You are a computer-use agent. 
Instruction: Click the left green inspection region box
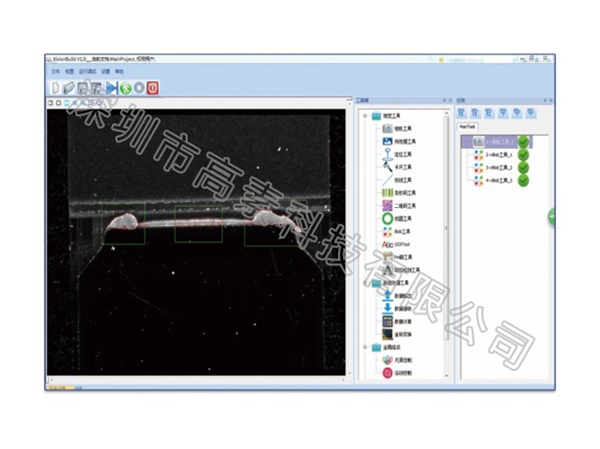pyautogui.click(x=124, y=224)
